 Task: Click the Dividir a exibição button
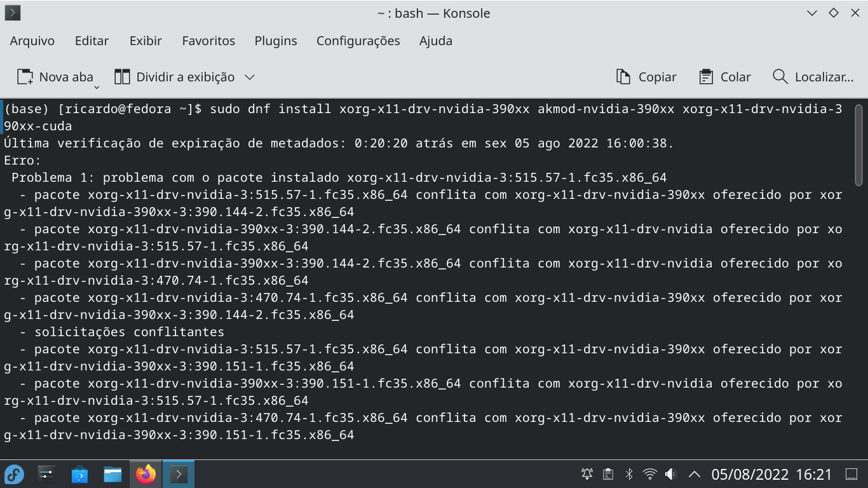175,77
